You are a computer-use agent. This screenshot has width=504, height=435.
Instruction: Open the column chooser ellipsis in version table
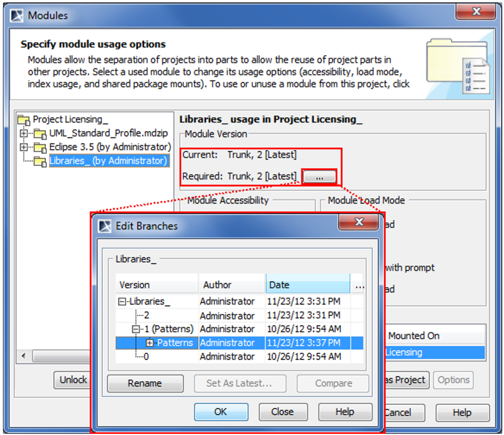pos(360,285)
